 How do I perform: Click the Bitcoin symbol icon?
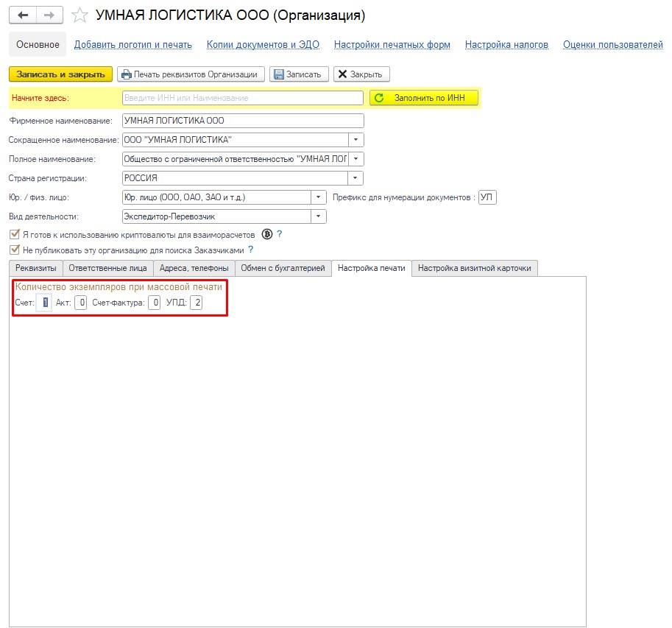[267, 234]
